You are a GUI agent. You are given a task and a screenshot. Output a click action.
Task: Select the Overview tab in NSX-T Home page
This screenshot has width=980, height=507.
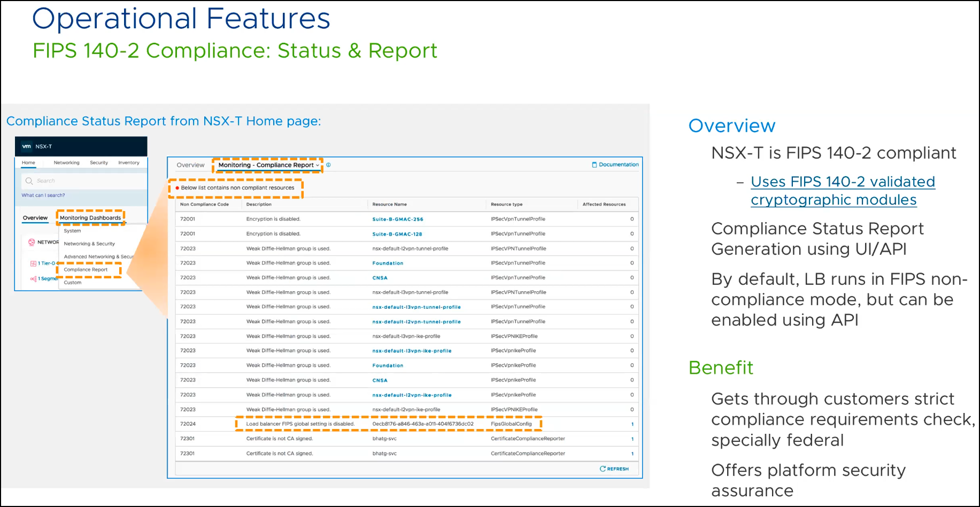click(x=35, y=218)
